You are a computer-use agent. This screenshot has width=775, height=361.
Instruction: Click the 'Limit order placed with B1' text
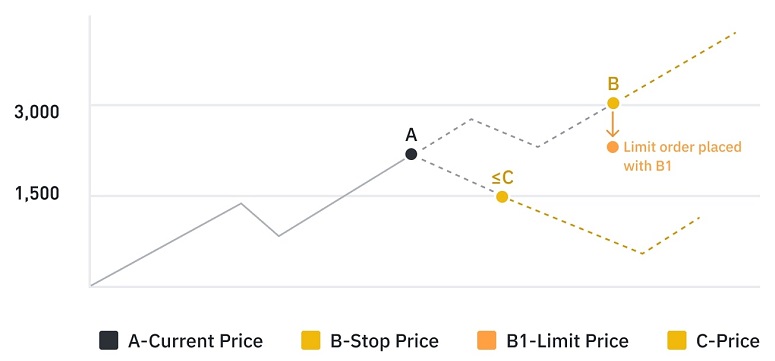(x=682, y=156)
